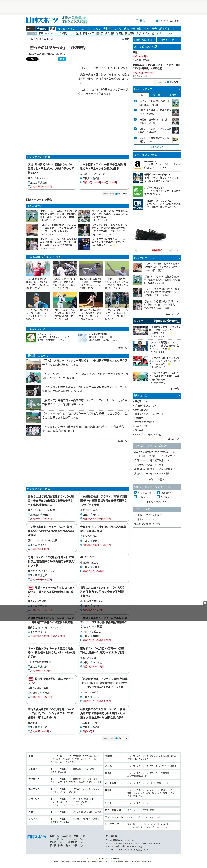Show next item in the Rakuten ad
Image resolution: width=207 pixels, height=868 pixels.
click(x=177, y=250)
